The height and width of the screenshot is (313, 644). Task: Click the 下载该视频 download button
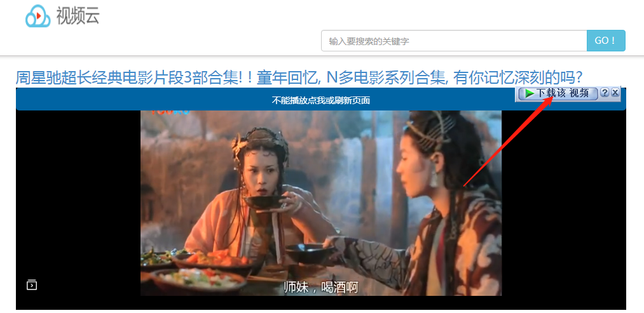[x=558, y=93]
